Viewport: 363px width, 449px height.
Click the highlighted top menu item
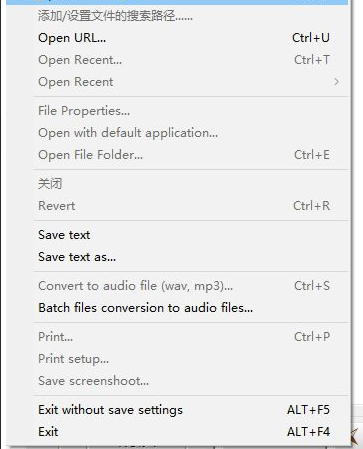[x=177, y=2]
